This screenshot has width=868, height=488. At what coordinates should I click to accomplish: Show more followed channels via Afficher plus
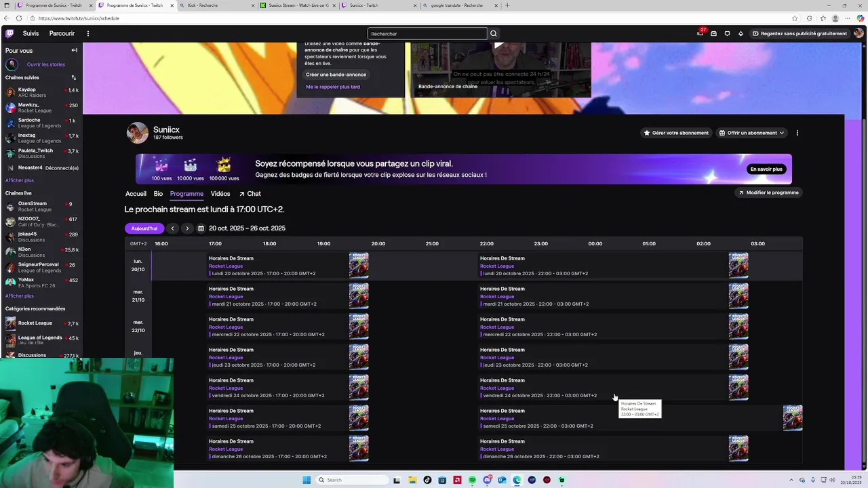coord(20,180)
